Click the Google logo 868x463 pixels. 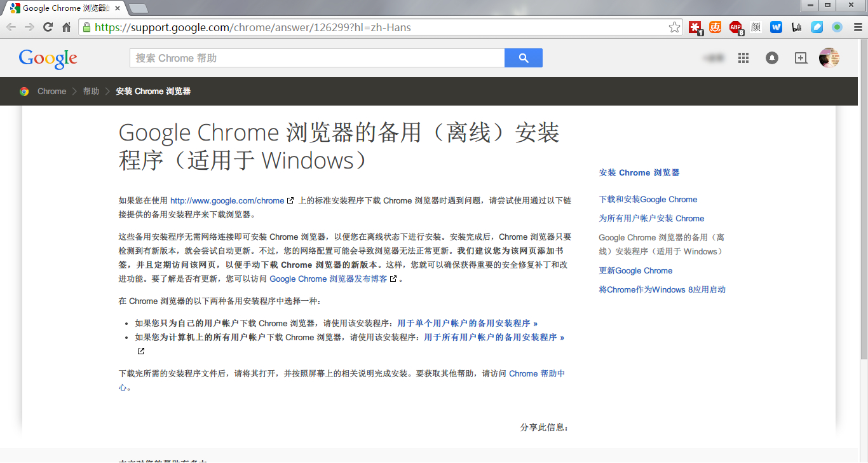point(48,59)
